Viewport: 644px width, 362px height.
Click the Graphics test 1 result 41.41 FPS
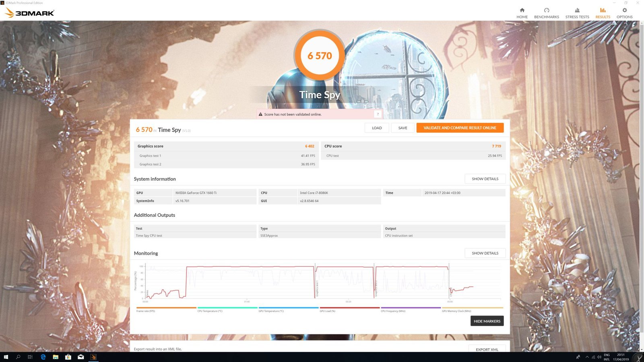pyautogui.click(x=308, y=156)
